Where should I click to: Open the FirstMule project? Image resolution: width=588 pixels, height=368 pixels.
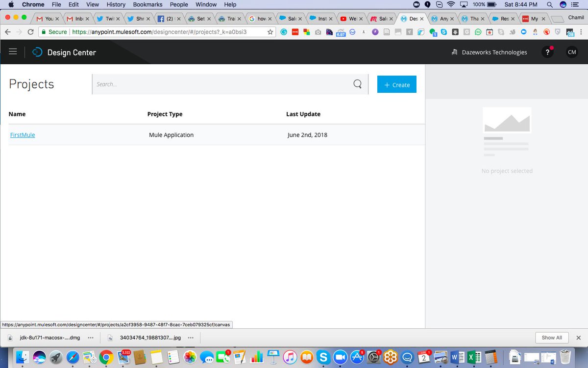(x=22, y=134)
